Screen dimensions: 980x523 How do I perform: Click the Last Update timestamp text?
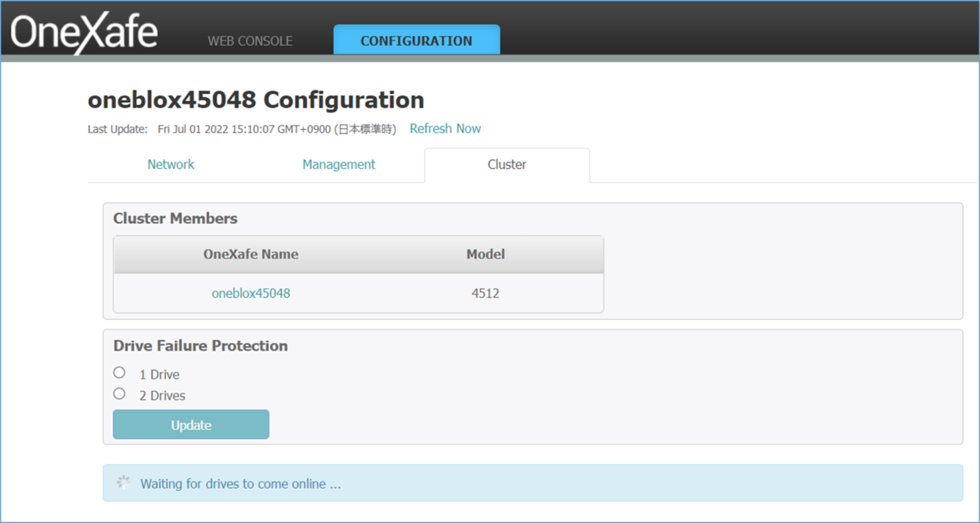[242, 129]
